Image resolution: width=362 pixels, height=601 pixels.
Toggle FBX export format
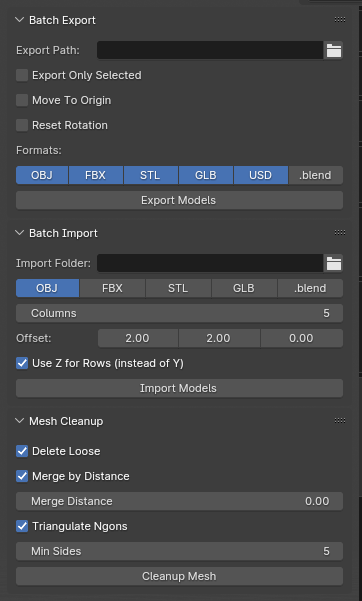[x=96, y=175]
